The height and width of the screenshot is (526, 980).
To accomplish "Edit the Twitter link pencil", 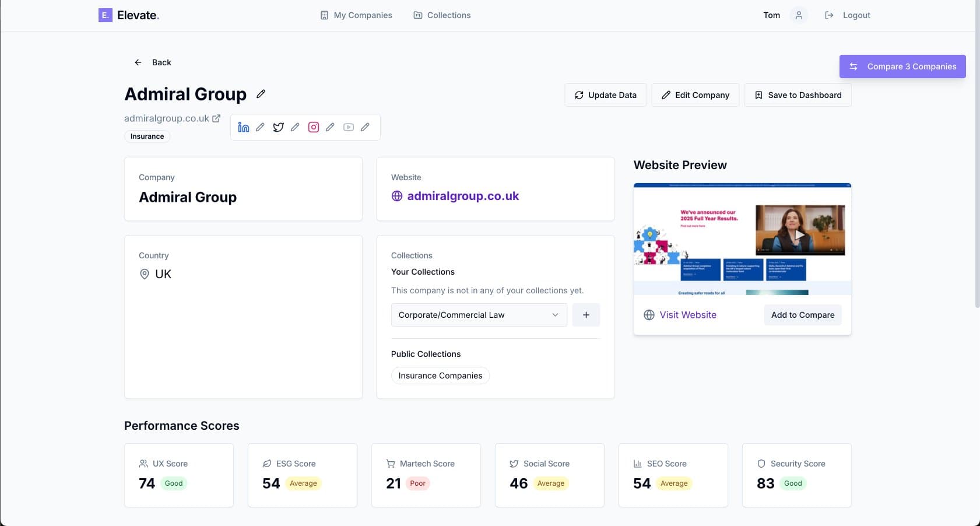I will [x=295, y=127].
